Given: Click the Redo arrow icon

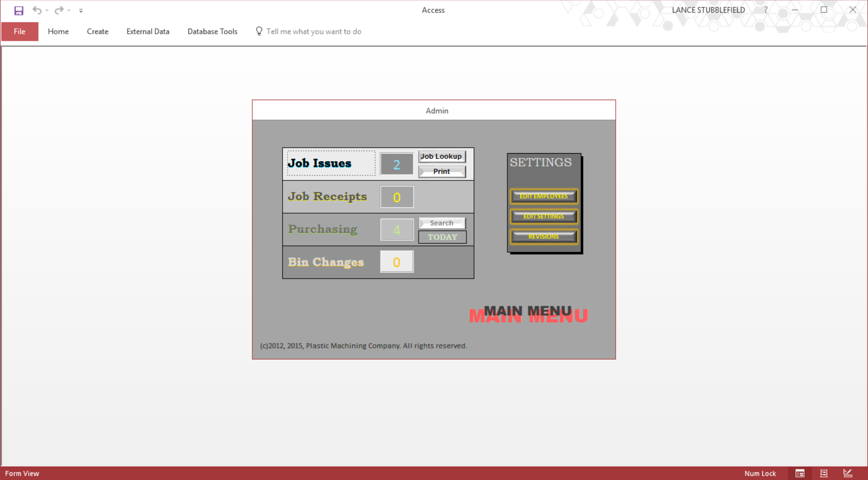Looking at the screenshot, I should (x=59, y=10).
